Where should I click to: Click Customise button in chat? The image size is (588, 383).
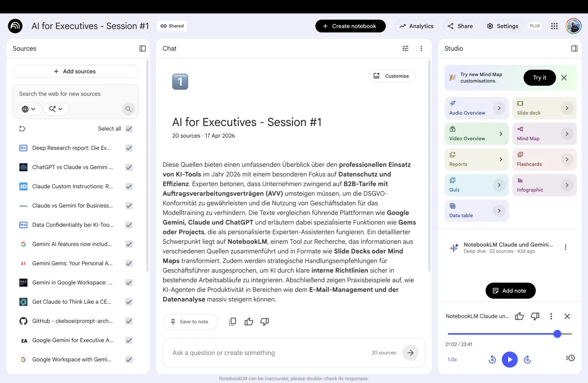[x=392, y=76]
